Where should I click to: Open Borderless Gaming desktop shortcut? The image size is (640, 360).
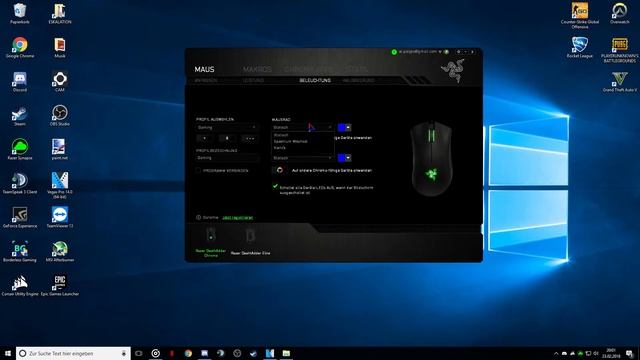pyautogui.click(x=20, y=251)
